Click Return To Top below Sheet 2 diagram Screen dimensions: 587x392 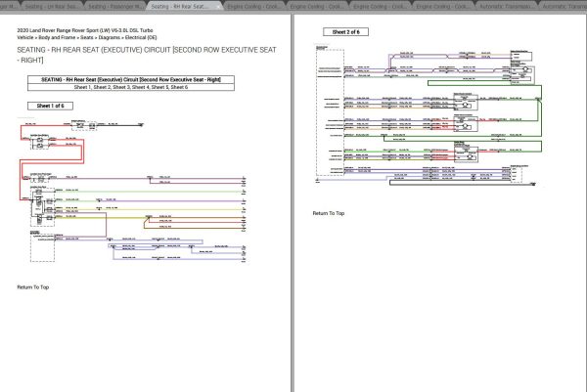click(329, 213)
